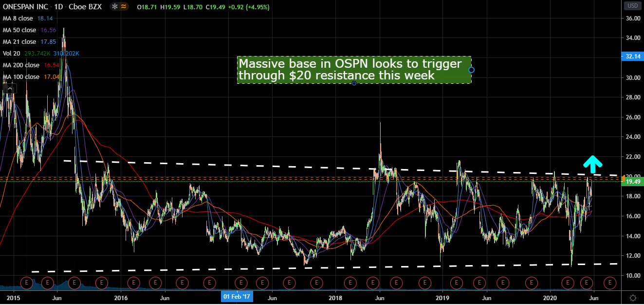The width and height of the screenshot is (644, 305).
Task: Click the text box's bottom-edge handle
Action: tap(354, 83)
